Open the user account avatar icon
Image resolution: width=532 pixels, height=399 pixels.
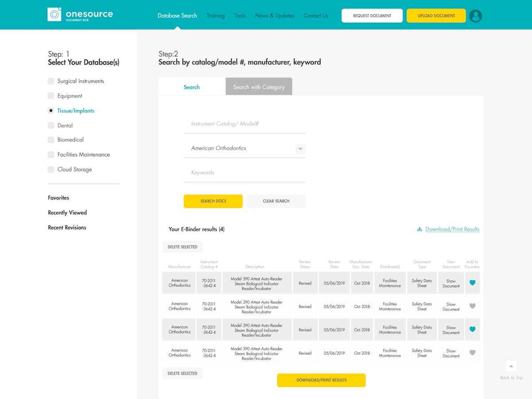[x=475, y=16]
